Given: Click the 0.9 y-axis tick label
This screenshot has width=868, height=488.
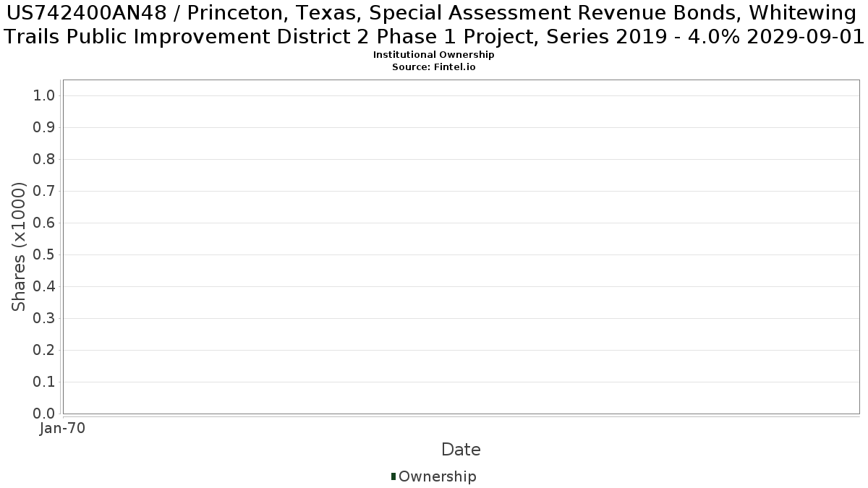Looking at the screenshot, I should click(45, 128).
